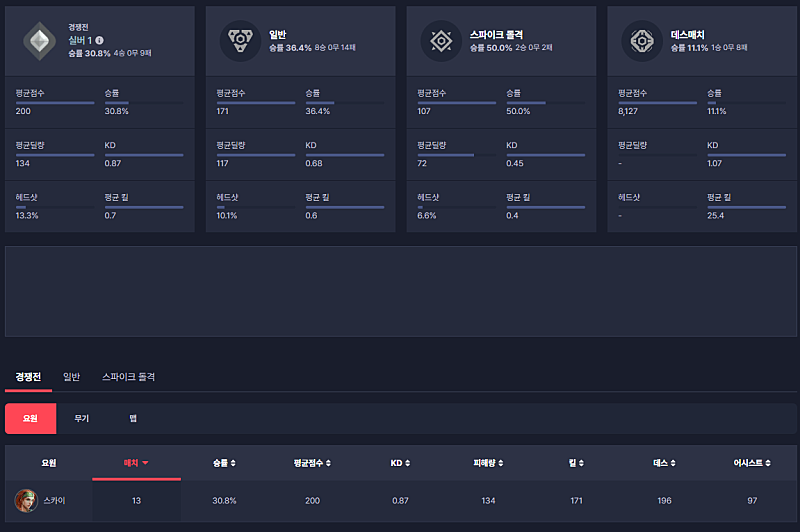
Task: Click the 데스매치 mode icon
Action: click(x=642, y=41)
